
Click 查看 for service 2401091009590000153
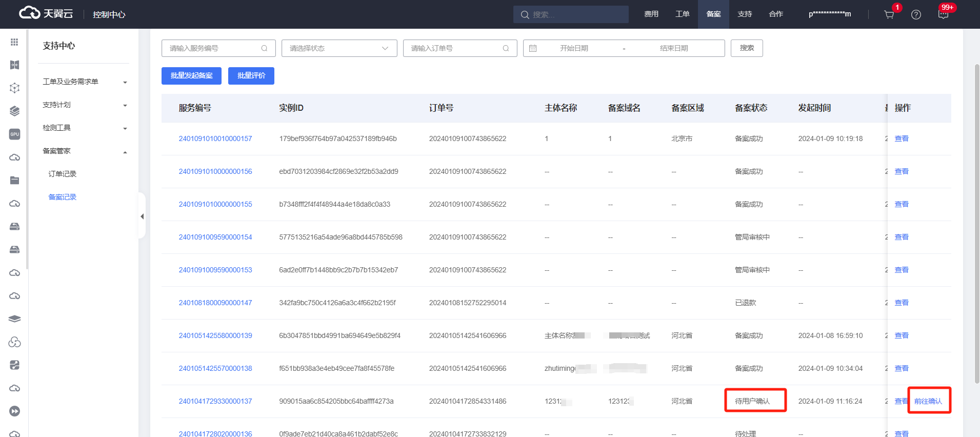point(902,270)
